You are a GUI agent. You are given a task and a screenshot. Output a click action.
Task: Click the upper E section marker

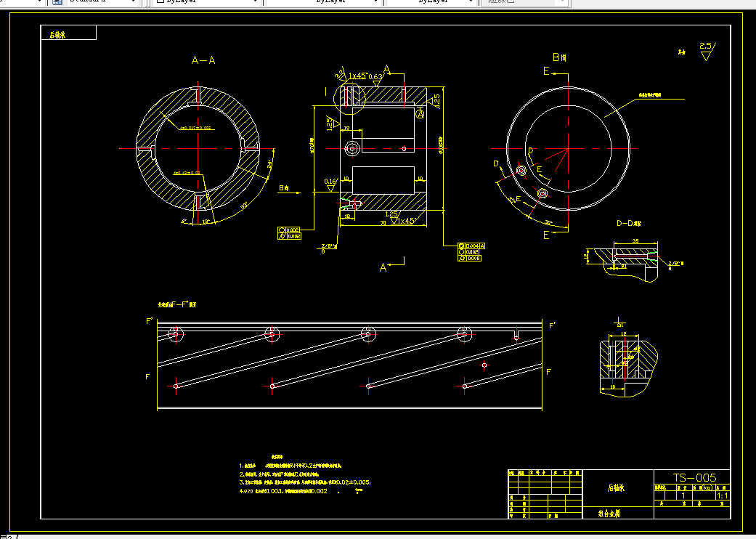tap(546, 71)
